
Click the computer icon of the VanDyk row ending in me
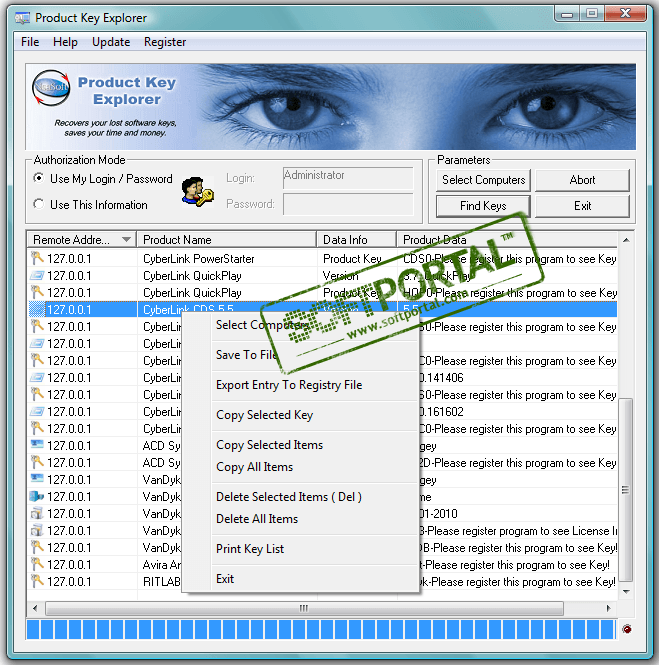coord(37,496)
